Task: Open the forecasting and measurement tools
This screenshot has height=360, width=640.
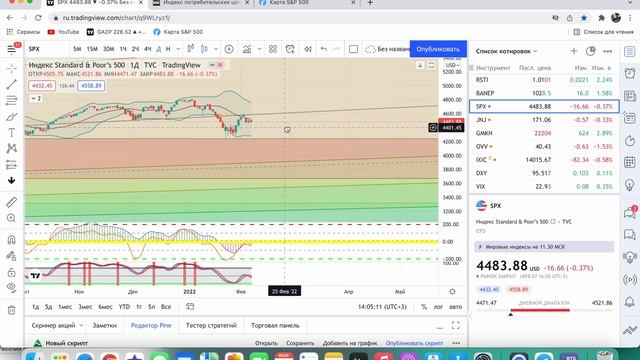Action: coord(11,165)
